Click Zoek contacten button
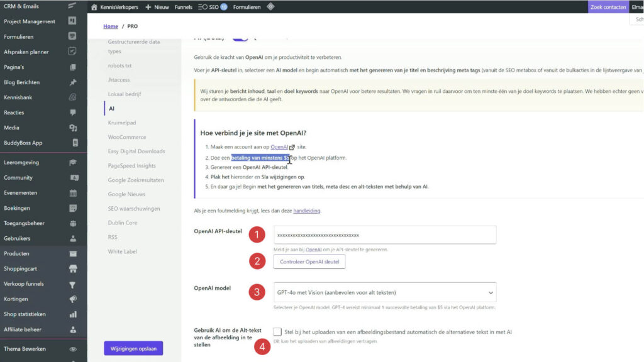Image resolution: width=644 pixels, height=362 pixels. (608, 7)
